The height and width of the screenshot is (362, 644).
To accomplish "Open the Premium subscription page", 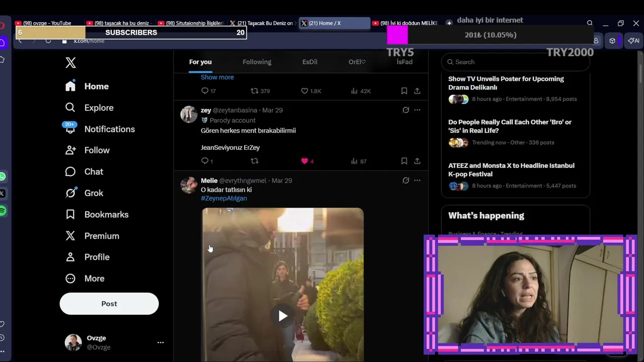I will pyautogui.click(x=92, y=236).
